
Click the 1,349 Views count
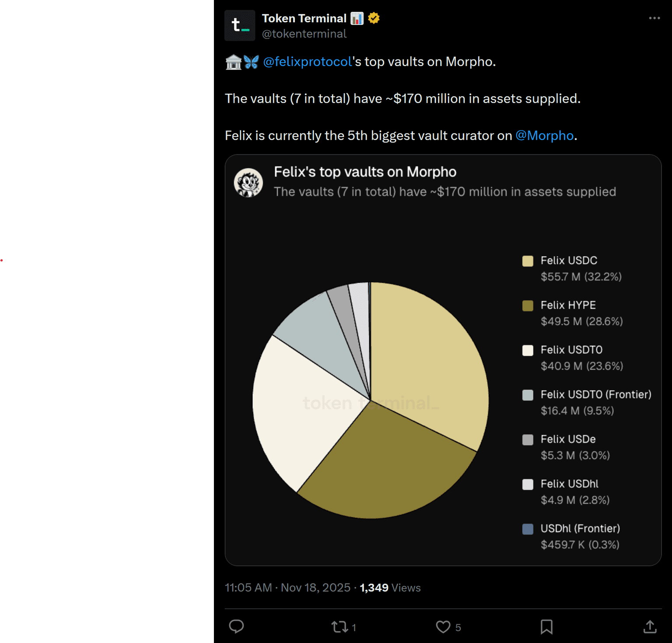click(x=390, y=587)
